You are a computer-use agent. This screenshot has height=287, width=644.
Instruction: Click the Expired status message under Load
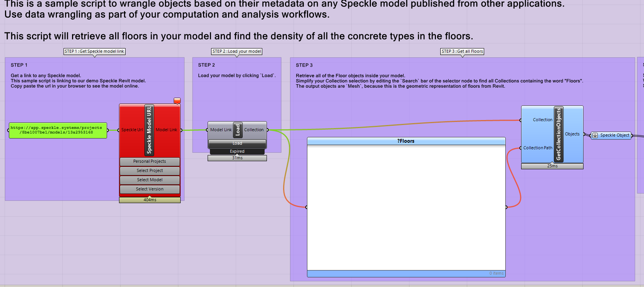point(237,152)
